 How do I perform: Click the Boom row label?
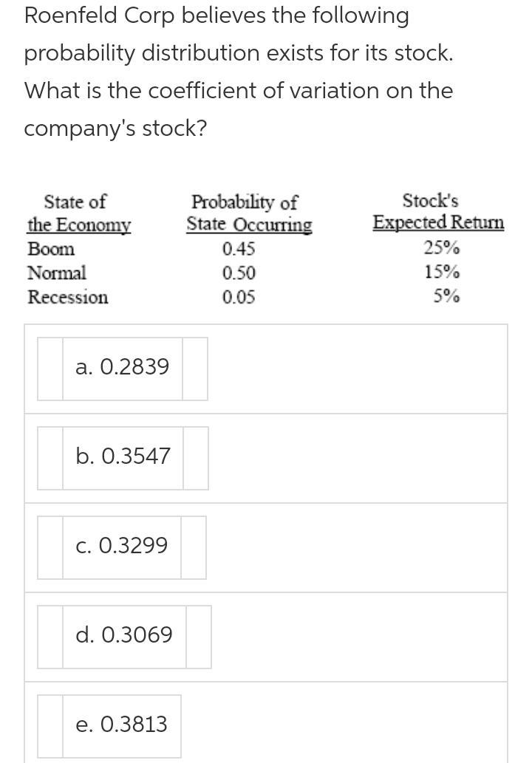[51, 249]
